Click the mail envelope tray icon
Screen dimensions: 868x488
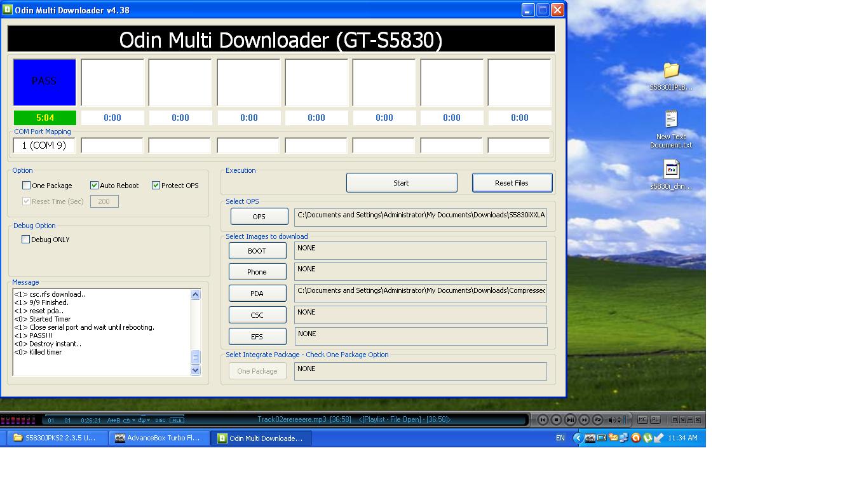pos(613,437)
